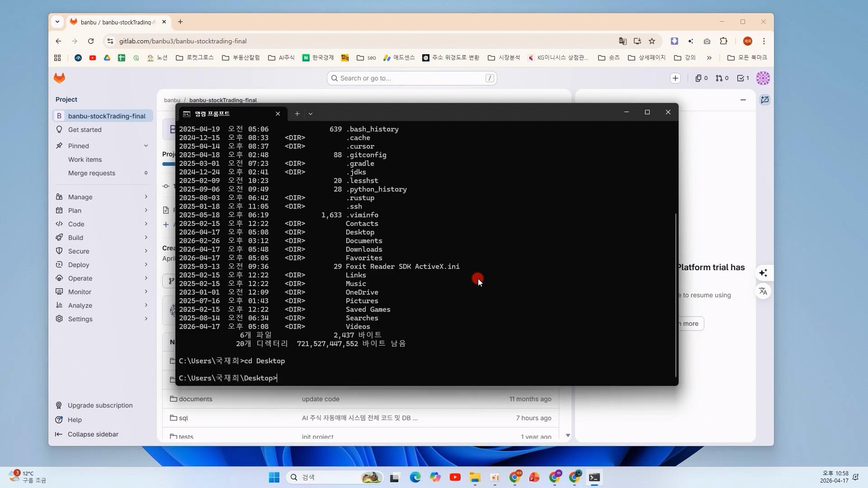Open the clock and date in system tray

834,477
